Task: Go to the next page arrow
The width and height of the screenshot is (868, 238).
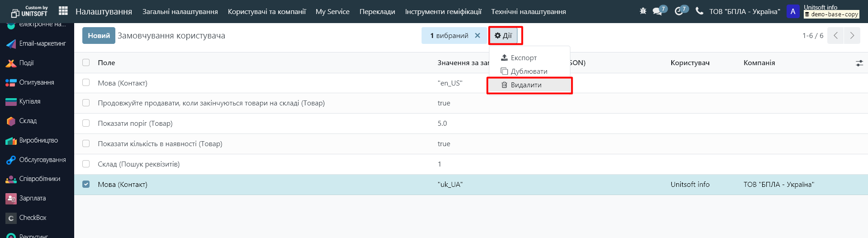Action: tap(852, 36)
